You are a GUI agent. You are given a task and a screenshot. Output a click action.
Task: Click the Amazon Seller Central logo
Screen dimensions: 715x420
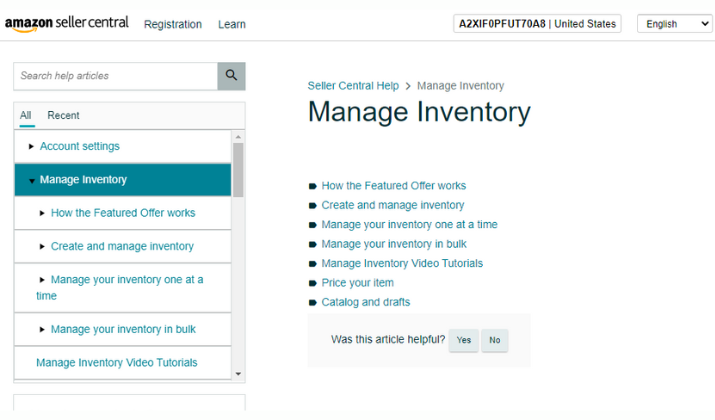(67, 24)
